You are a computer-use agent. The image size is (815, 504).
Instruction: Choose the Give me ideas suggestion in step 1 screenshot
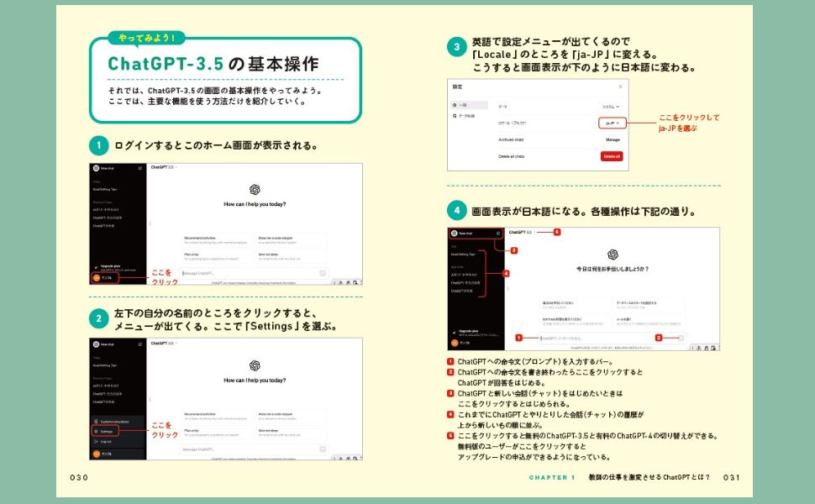pos(291,256)
